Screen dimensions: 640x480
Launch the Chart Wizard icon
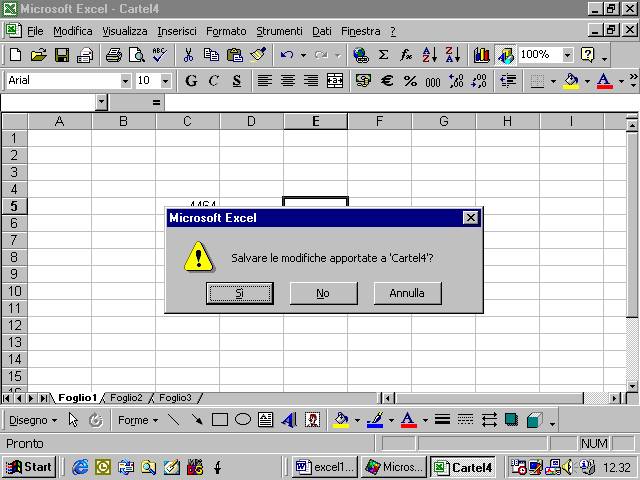(x=482, y=55)
